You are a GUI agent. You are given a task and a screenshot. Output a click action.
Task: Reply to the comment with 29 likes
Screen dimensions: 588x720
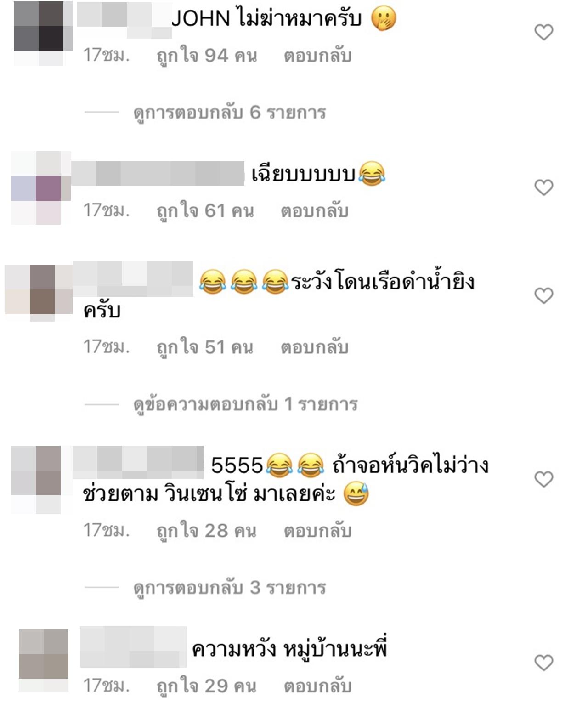[317, 686]
